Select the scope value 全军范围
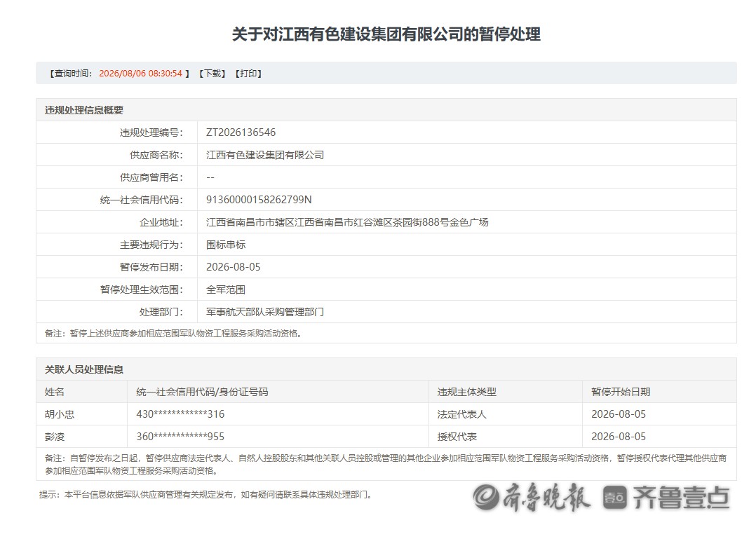 coord(226,289)
